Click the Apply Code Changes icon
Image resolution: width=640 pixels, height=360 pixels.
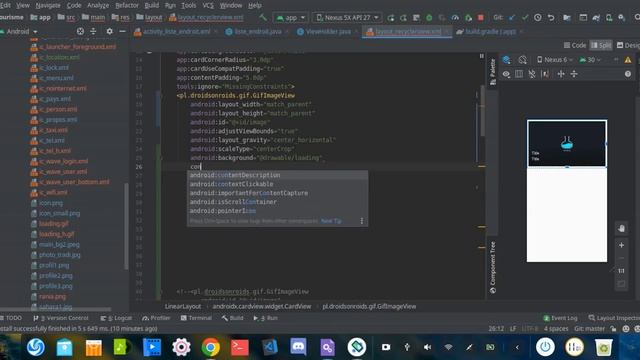tap(403, 18)
